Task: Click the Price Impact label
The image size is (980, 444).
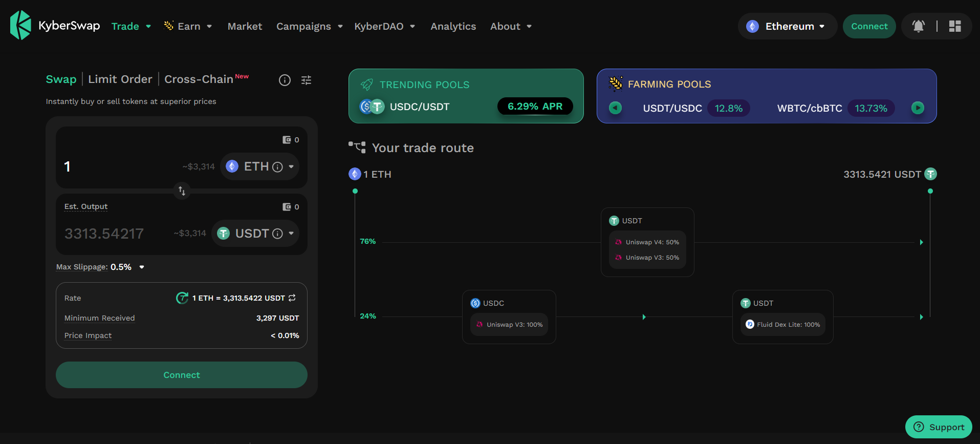Action: point(88,335)
